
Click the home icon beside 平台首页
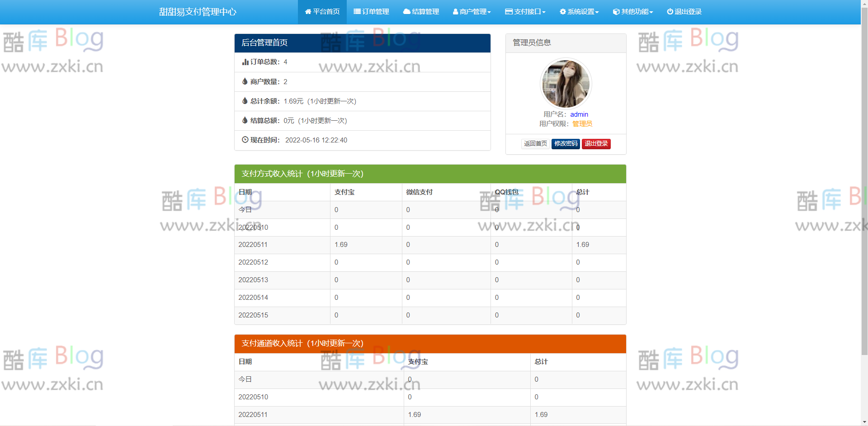(x=308, y=12)
